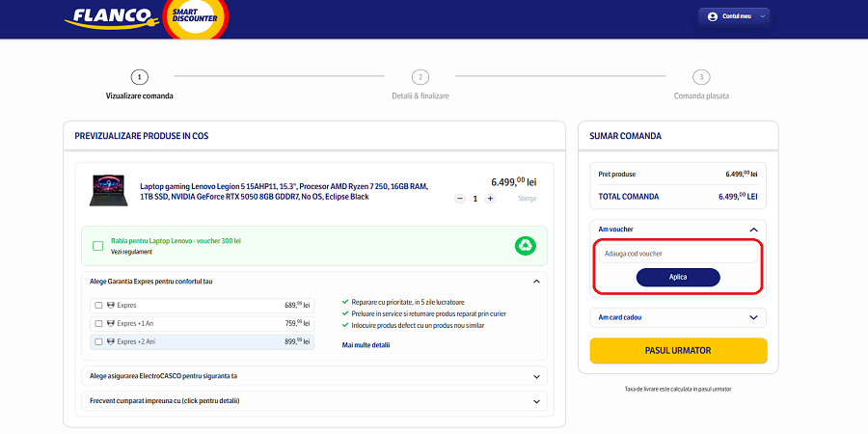This screenshot has height=434, width=868.
Task: Select the Expres +2 Ani checkbox
Action: [98, 341]
